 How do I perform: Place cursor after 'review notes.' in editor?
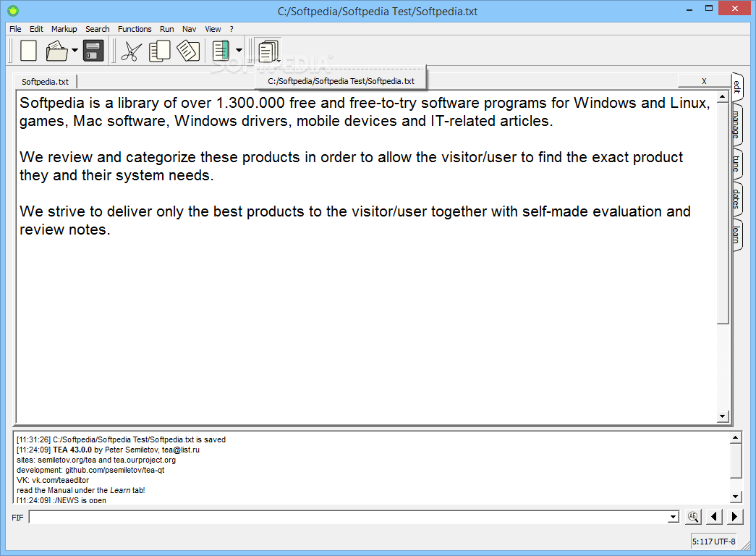(111, 229)
